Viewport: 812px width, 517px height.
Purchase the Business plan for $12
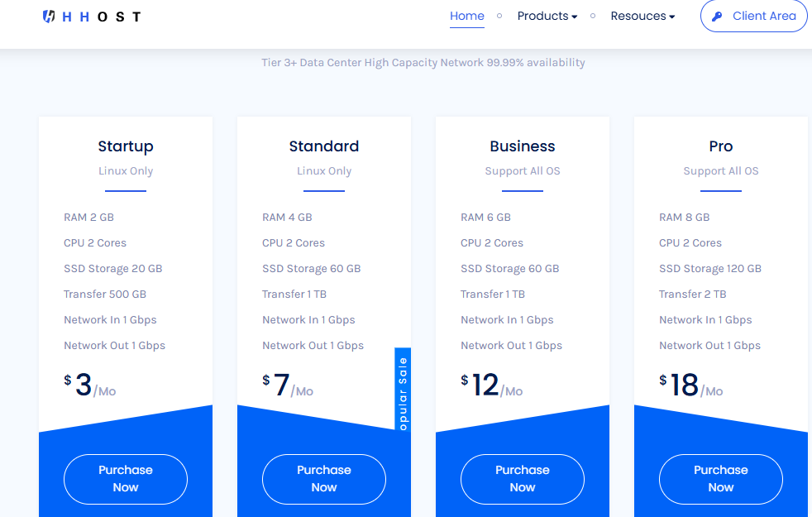(522, 479)
